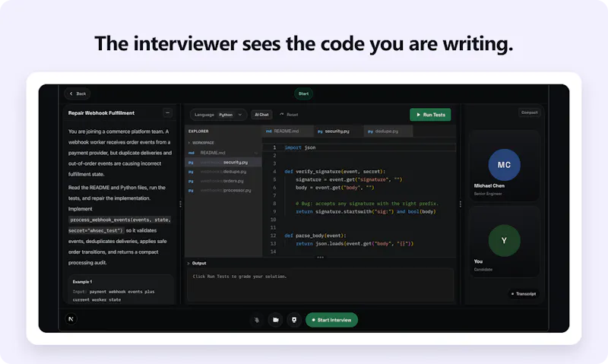Open README.md in the explorer

pos(223,153)
